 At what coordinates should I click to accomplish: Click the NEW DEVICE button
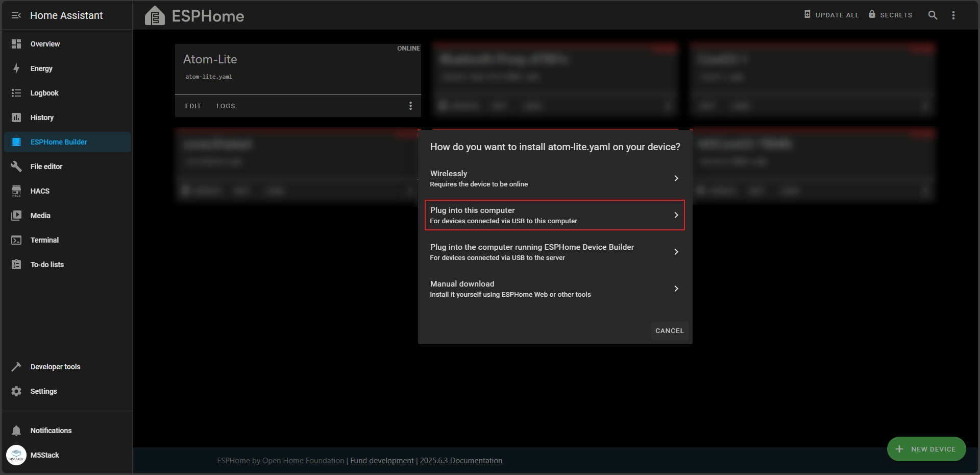(926, 449)
